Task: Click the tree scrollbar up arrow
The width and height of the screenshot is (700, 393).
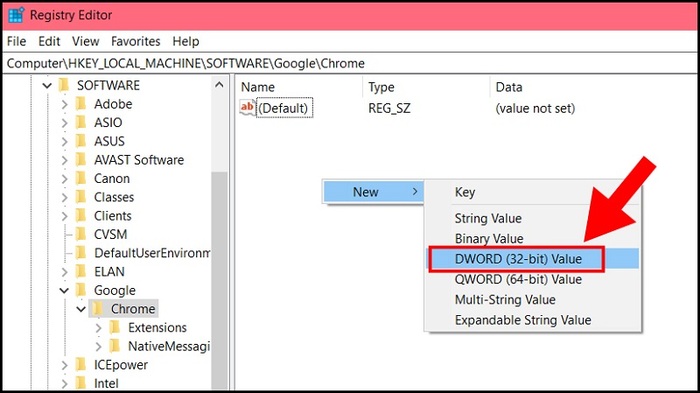Action: (219, 85)
